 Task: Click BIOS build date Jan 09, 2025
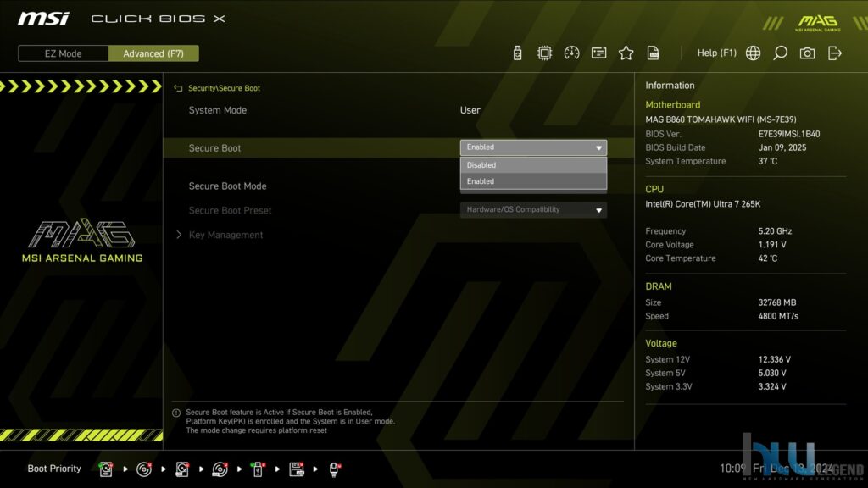tap(782, 147)
